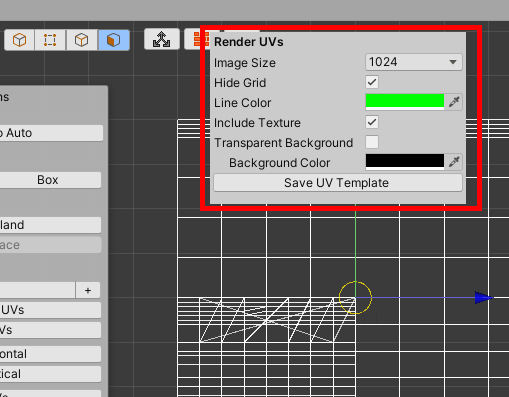Click the button ending in Auto
The image size is (509, 397).
coord(50,133)
